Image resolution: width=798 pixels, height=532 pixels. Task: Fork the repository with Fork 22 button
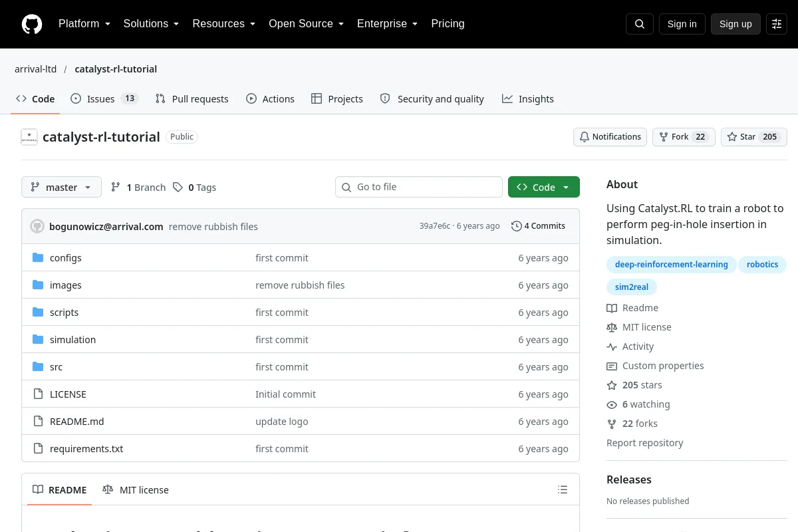pos(684,137)
